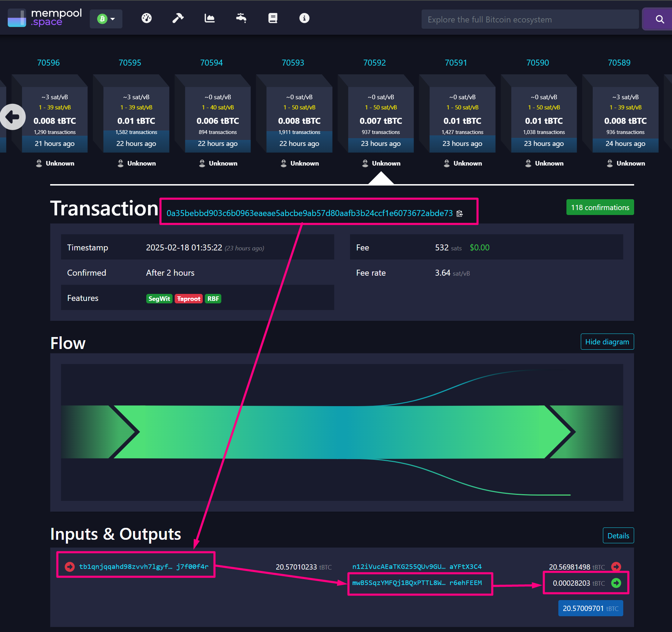Screen dimensions: 672x632
Task: Copy the transaction ID with clipboard icon
Action: coord(460,213)
